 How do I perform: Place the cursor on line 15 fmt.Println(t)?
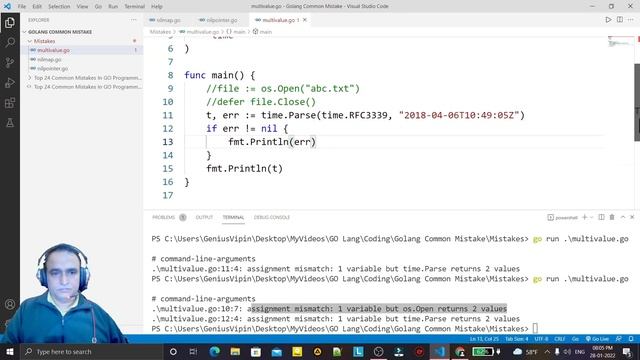click(x=244, y=169)
